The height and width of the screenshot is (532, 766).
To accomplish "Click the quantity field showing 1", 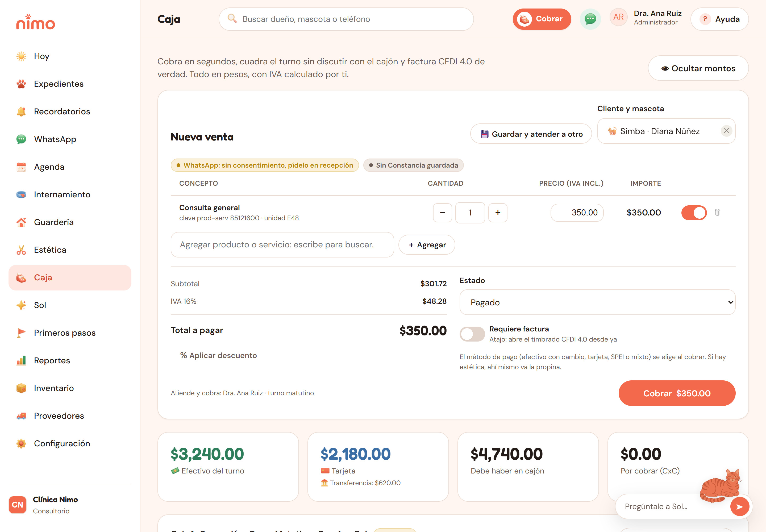I will click(470, 213).
